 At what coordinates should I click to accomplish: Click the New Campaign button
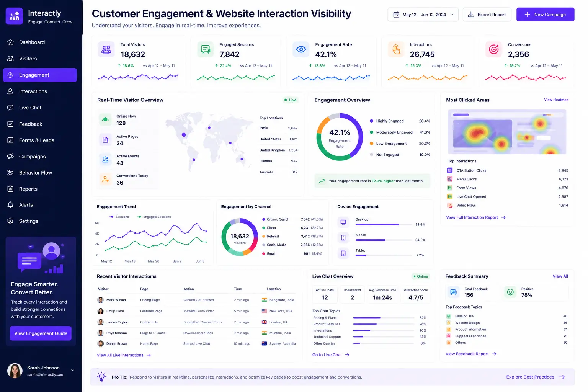click(545, 15)
